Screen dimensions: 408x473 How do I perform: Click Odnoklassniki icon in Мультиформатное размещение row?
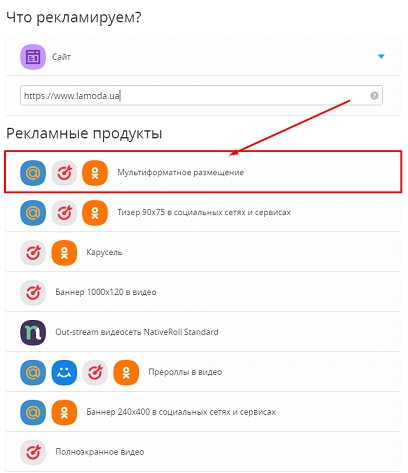[x=95, y=173]
